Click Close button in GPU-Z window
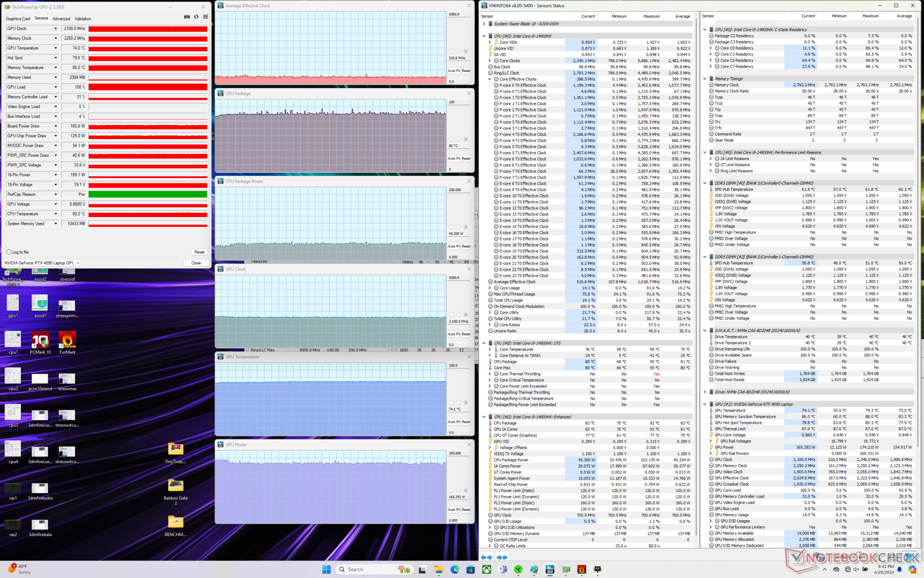 (x=196, y=263)
